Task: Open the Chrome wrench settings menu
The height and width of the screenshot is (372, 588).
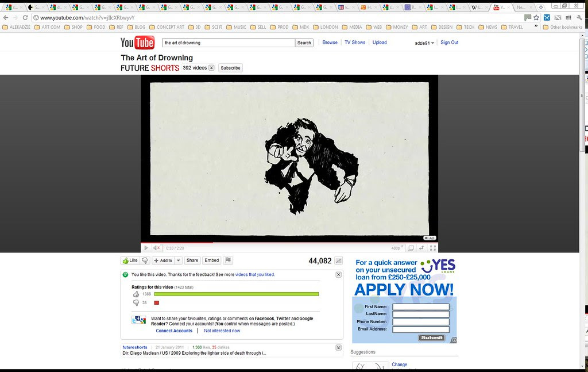Action: click(579, 18)
